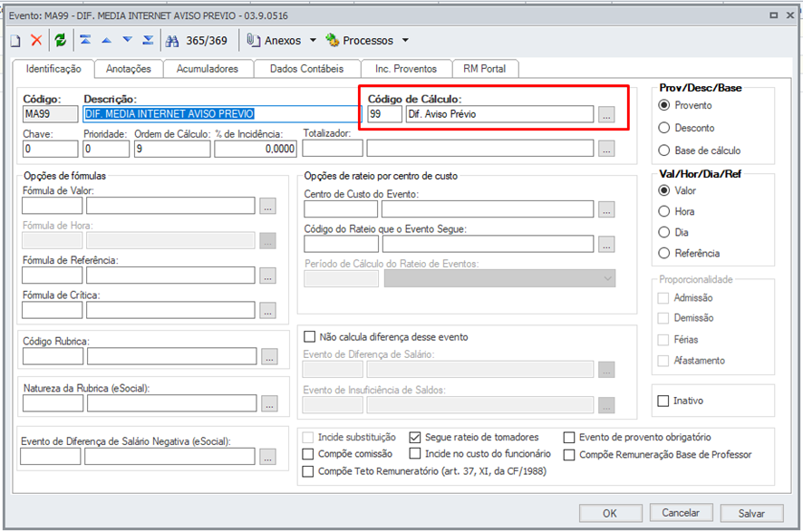Click the red X delete icon
Screen dimensions: 803x532
36,40
